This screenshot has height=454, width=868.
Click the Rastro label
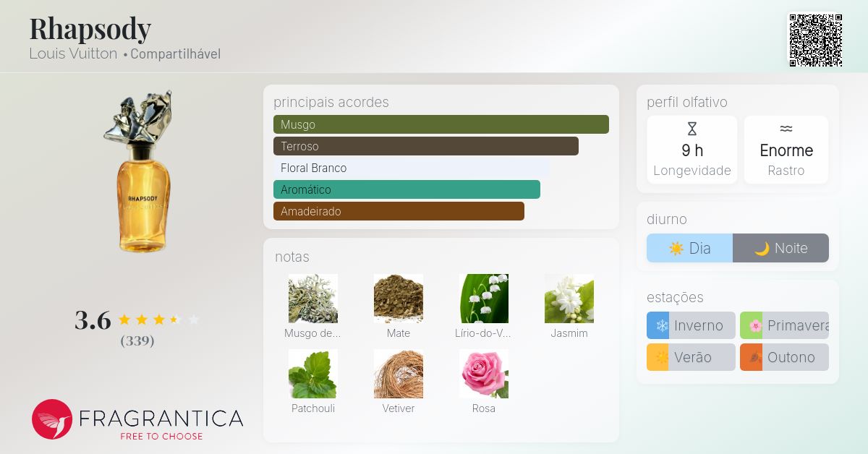pyautogui.click(x=786, y=171)
